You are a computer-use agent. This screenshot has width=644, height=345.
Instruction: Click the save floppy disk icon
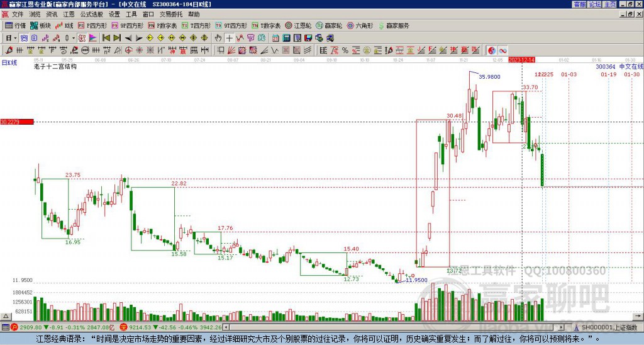tap(308, 38)
